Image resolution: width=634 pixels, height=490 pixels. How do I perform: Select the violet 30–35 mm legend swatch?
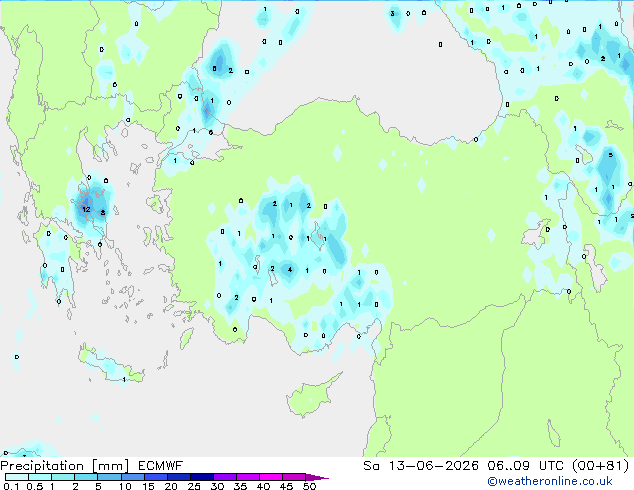224,477
